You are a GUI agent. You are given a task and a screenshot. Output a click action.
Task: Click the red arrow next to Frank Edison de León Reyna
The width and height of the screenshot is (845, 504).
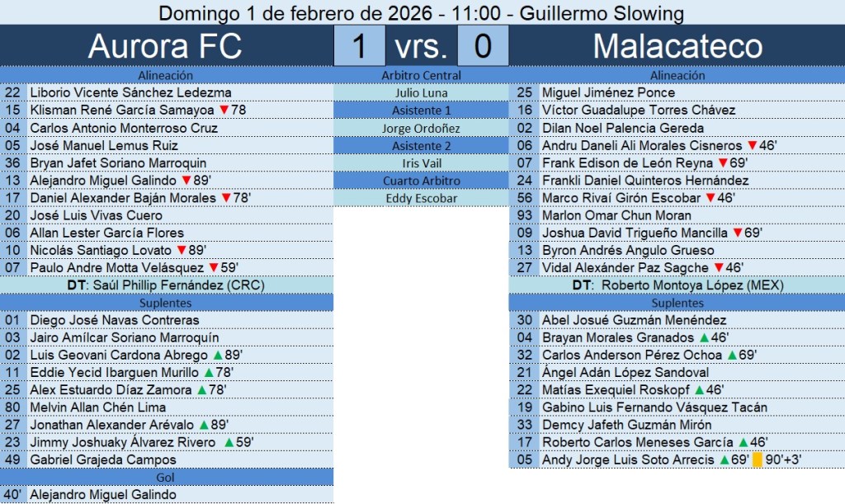tap(723, 163)
